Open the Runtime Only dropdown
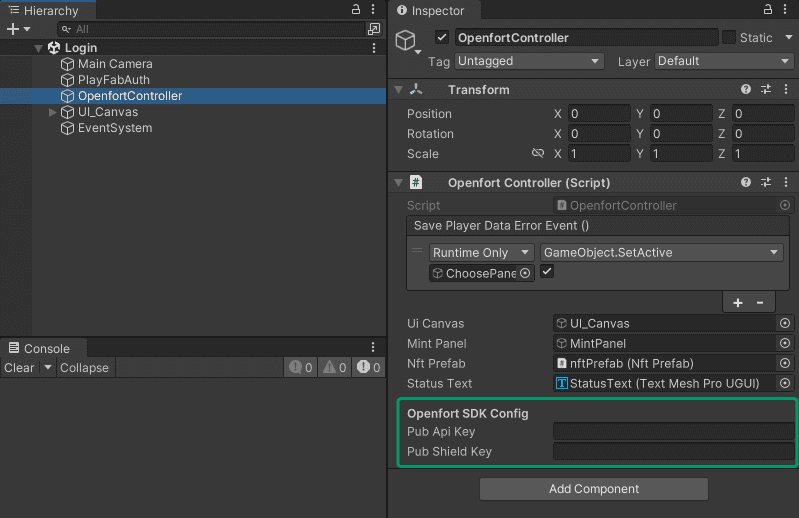Image resolution: width=799 pixels, height=518 pixels. (482, 253)
